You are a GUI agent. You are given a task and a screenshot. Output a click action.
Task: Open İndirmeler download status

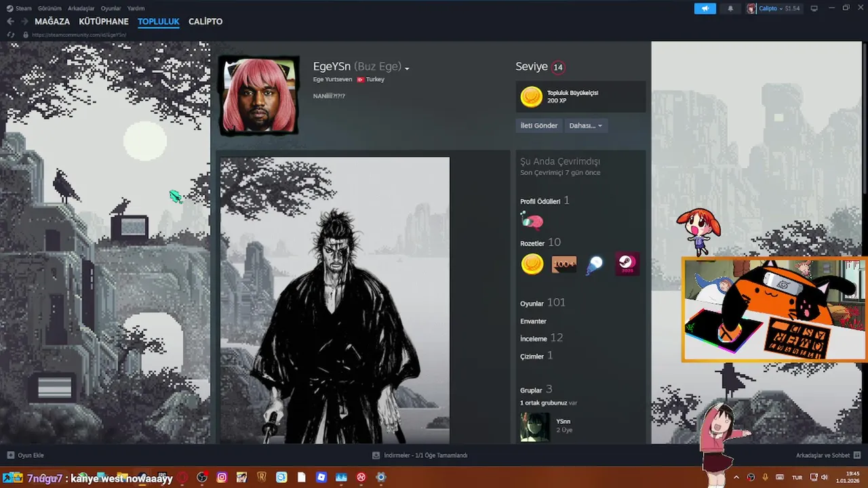[420, 455]
